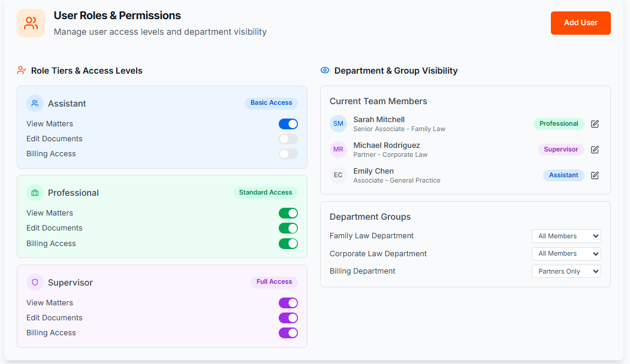This screenshot has width=630, height=364.
Task: Open Billing Department Partners Only dropdown
Action: (x=566, y=271)
